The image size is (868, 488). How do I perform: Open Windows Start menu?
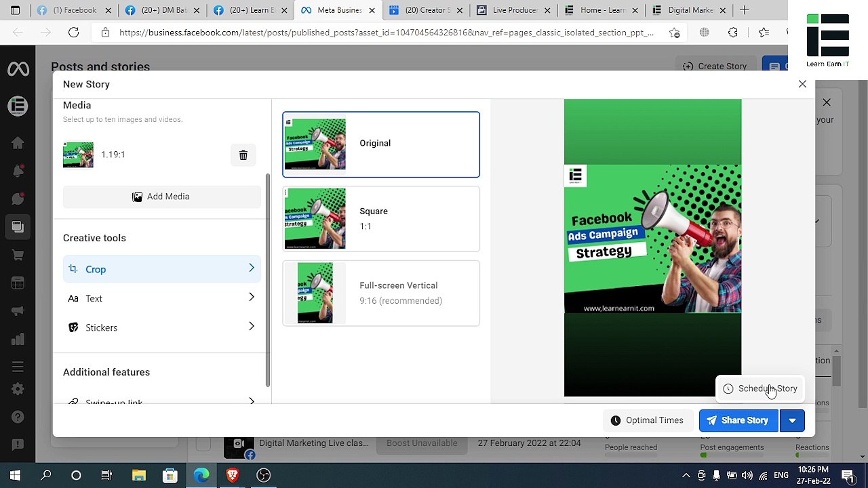[15, 475]
